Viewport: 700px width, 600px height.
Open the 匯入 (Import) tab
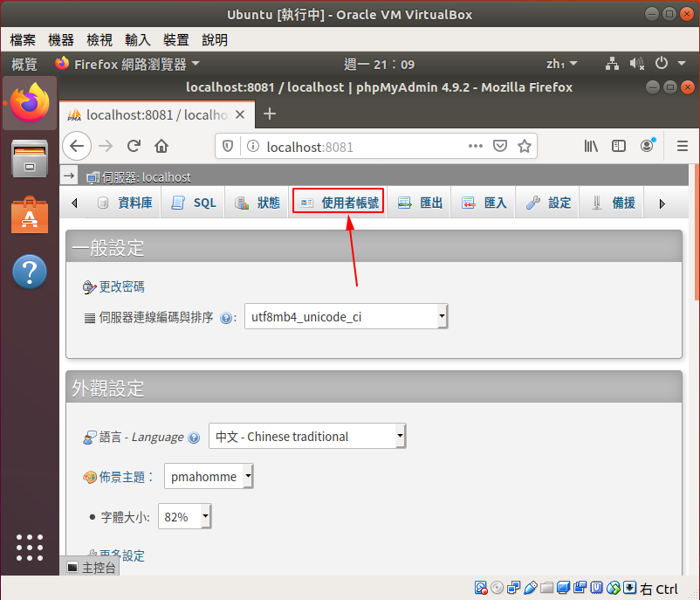(x=484, y=203)
